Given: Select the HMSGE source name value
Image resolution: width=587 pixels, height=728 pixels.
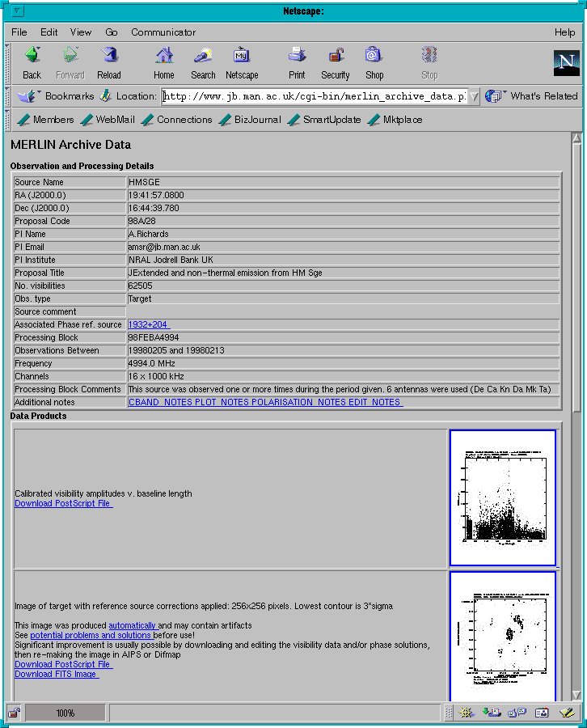Looking at the screenshot, I should 144,182.
